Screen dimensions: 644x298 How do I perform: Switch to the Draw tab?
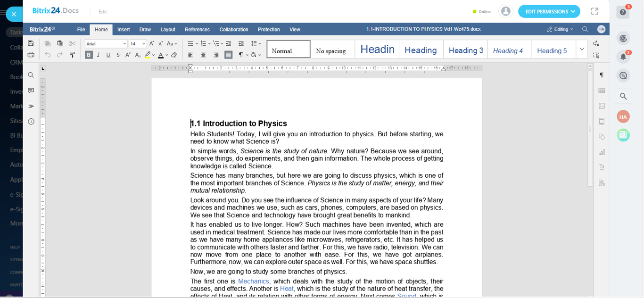(x=145, y=29)
